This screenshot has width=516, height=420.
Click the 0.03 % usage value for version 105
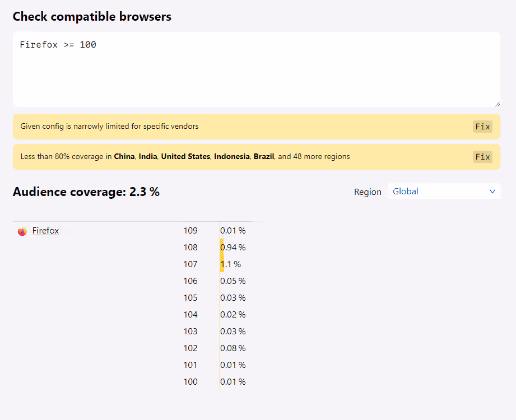coord(233,298)
